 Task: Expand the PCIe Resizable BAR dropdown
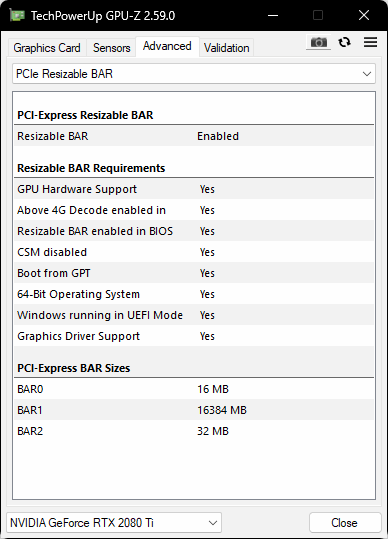(x=194, y=74)
